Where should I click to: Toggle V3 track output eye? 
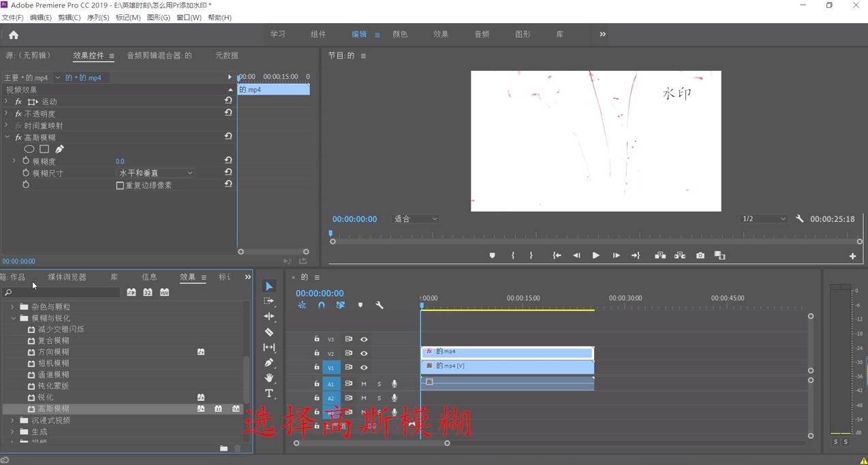364,339
